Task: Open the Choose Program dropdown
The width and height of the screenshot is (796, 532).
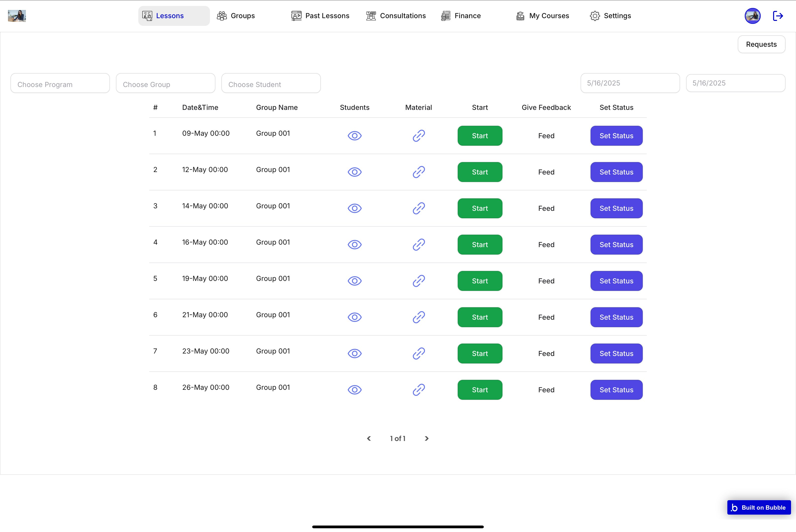Action: tap(60, 84)
